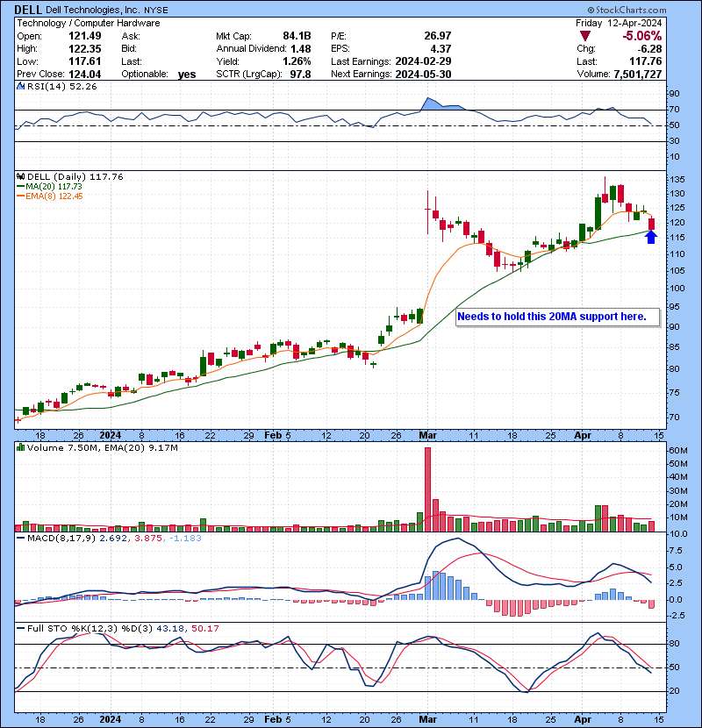Click the Open value 121.49
702x728 pixels.
point(84,36)
